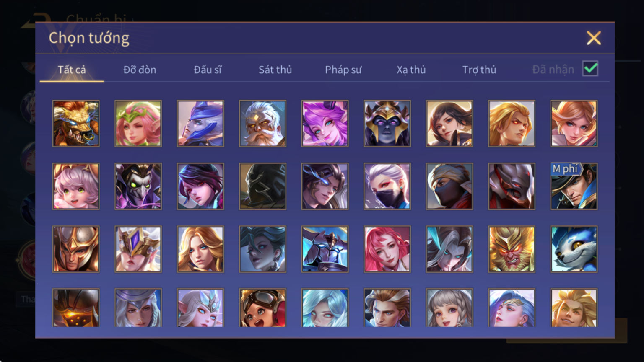Select the hero marked 'M phí'
This screenshot has height=362, width=644.
coord(574,186)
